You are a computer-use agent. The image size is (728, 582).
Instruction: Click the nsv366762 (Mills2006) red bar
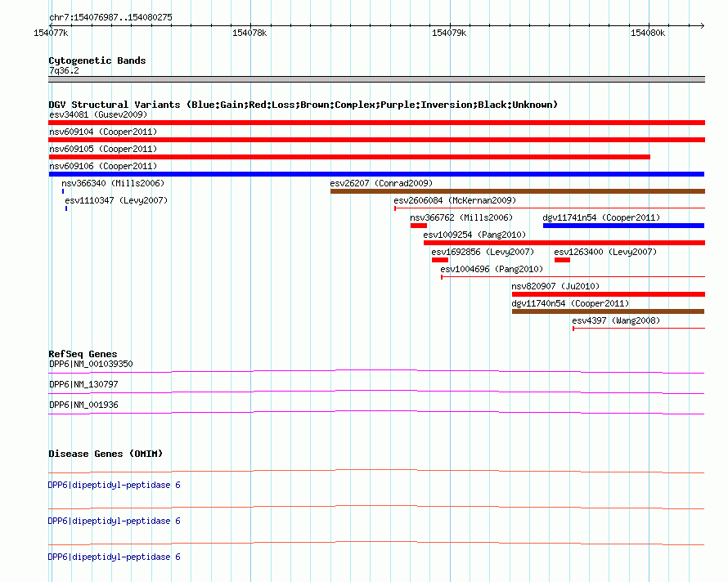click(418, 226)
